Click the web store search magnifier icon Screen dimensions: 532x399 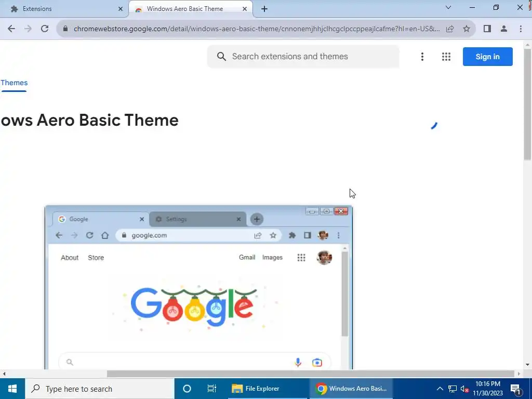coord(221,56)
